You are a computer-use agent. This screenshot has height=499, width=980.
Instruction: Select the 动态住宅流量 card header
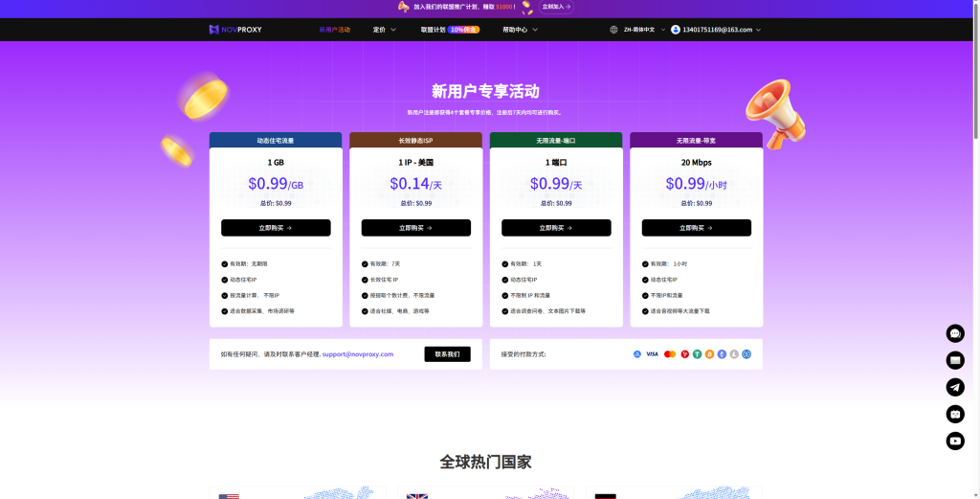(x=276, y=140)
